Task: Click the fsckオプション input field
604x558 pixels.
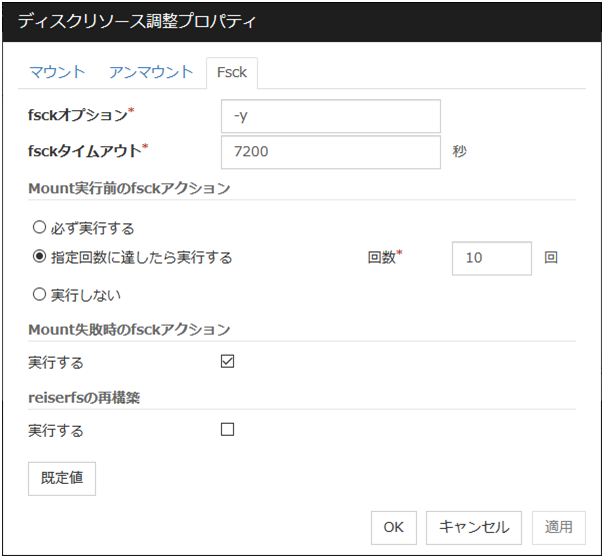Action: [x=330, y=116]
